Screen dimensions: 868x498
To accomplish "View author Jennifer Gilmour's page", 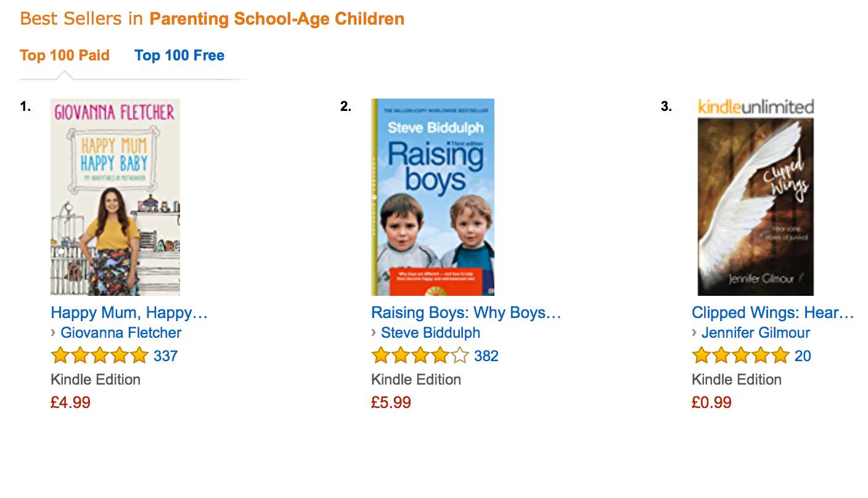I will [x=756, y=333].
